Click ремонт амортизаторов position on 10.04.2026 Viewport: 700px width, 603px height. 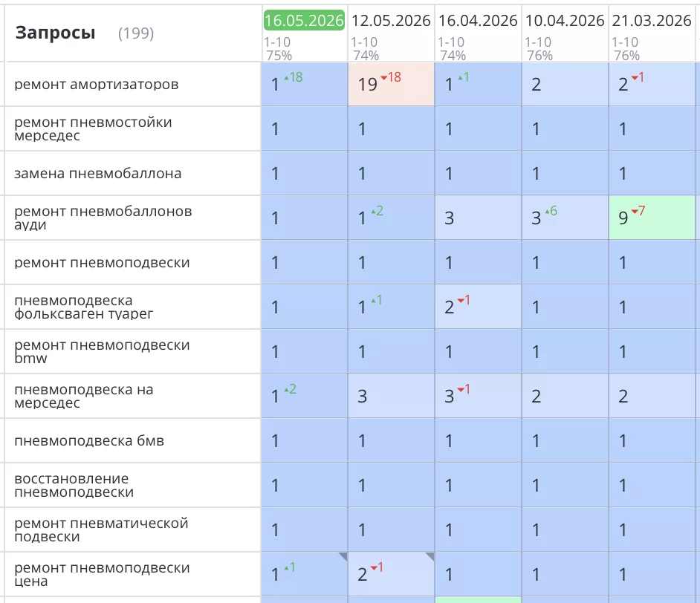pyautogui.click(x=565, y=85)
